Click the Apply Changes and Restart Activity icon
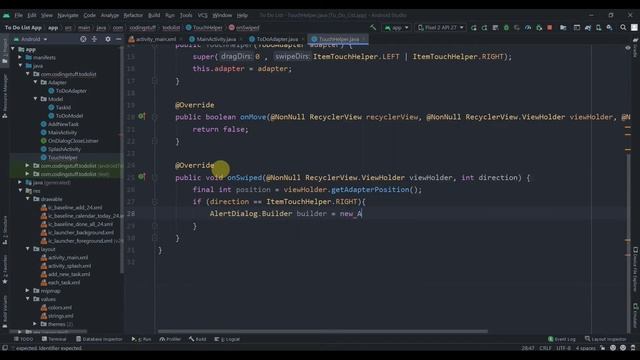The width and height of the screenshot is (640, 360). tap(484, 28)
